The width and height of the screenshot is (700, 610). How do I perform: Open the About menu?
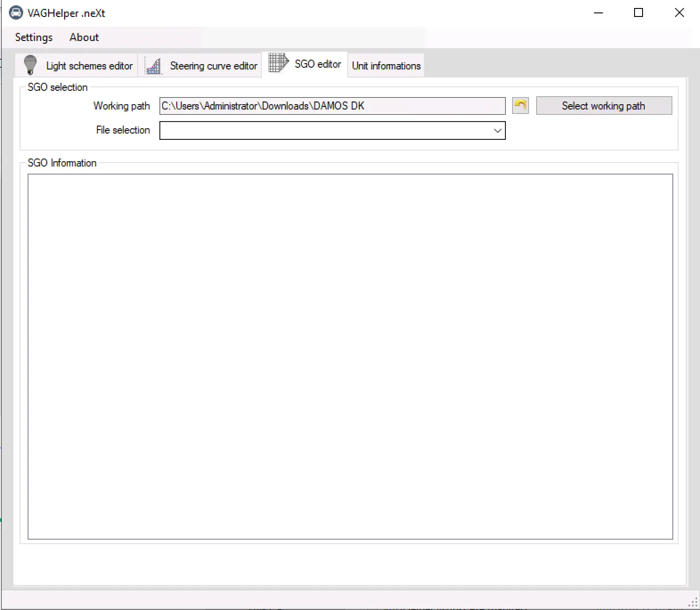84,37
